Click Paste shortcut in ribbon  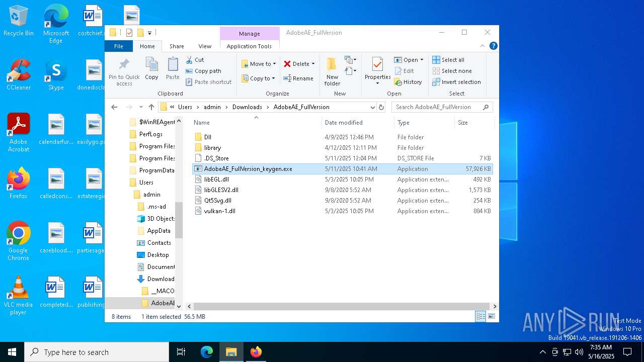(x=208, y=82)
